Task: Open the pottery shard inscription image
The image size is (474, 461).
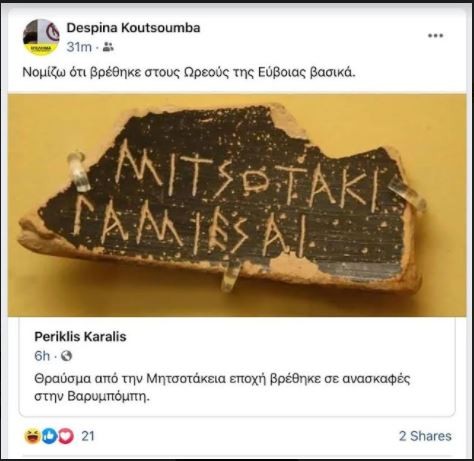Action: 237,205
